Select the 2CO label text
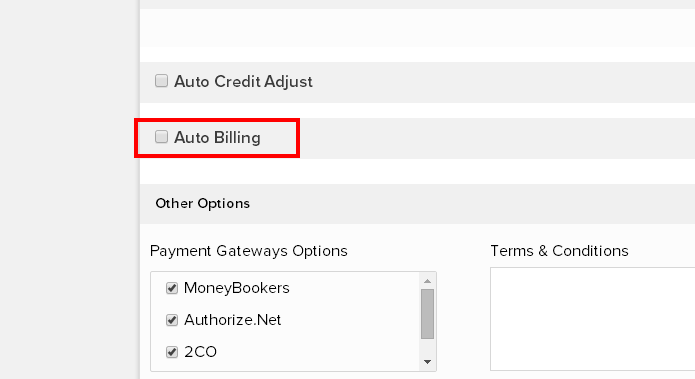 [200, 352]
